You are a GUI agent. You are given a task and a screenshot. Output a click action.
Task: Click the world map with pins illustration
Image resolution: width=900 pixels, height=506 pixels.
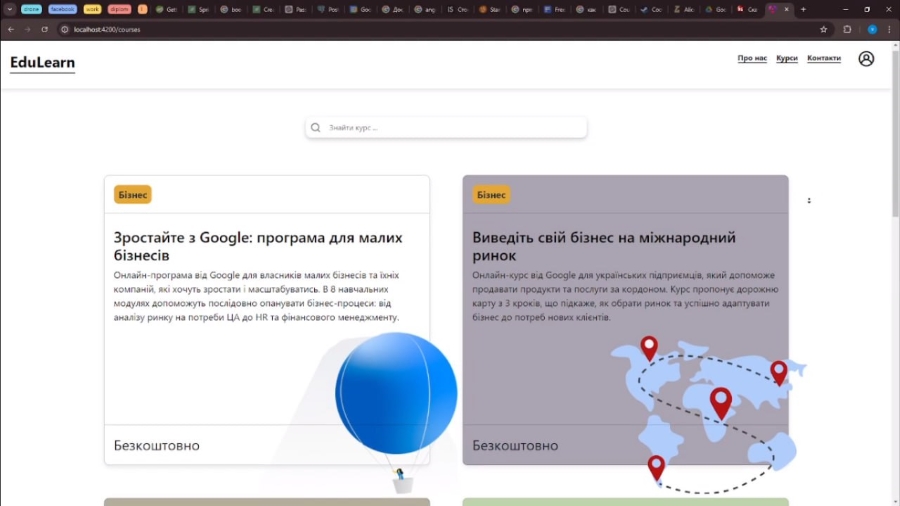[709, 414]
